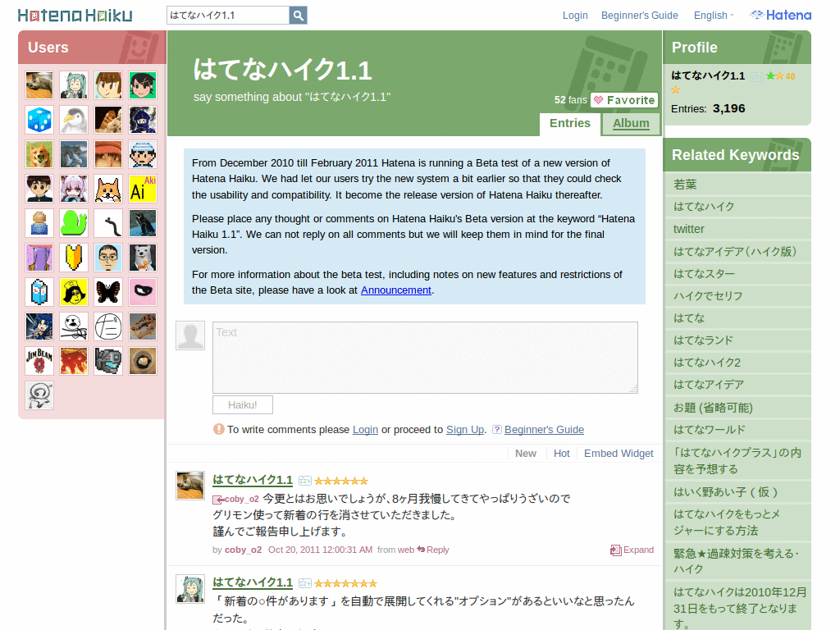
Task: Click the Sign Up link
Action: (x=465, y=430)
